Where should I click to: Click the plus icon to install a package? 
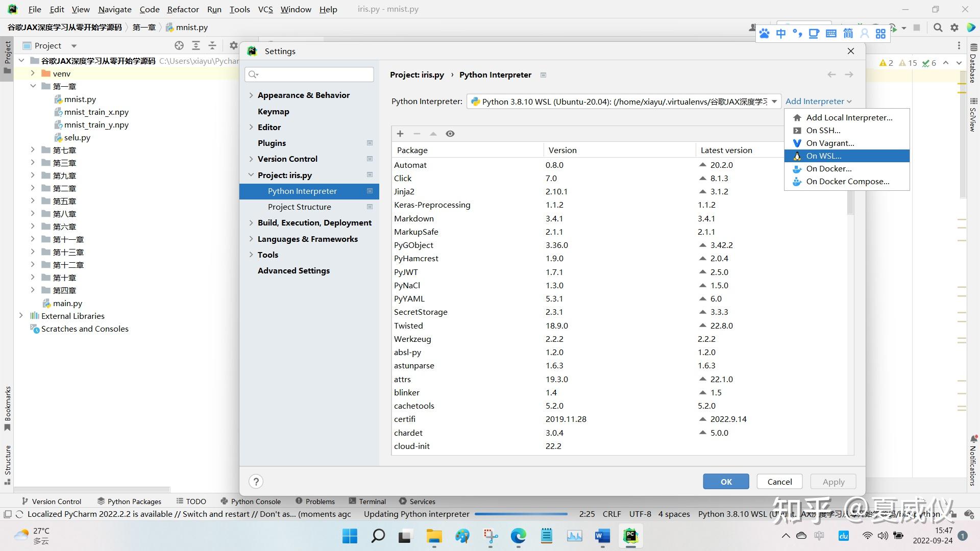(400, 134)
